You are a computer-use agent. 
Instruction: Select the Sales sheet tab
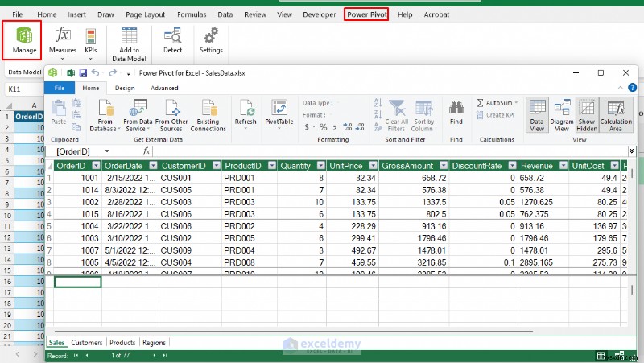click(x=56, y=342)
